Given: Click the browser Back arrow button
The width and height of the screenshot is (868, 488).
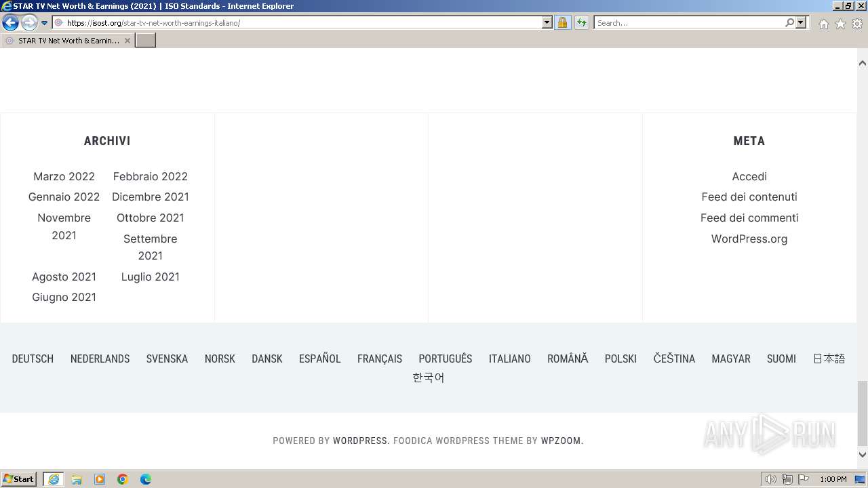Looking at the screenshot, I should (x=10, y=23).
